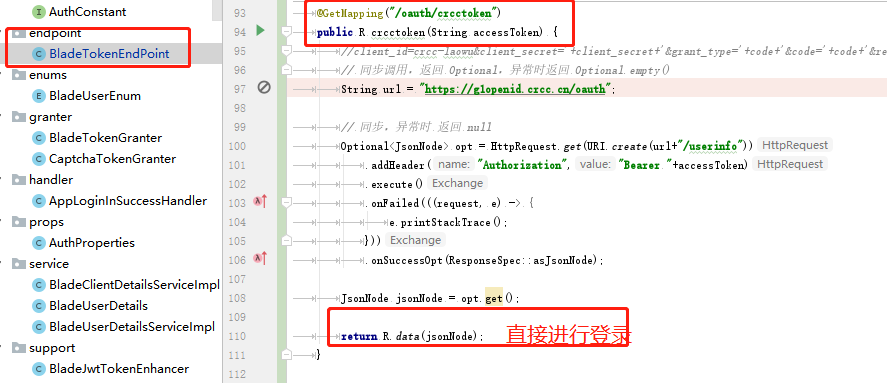The image size is (887, 383).
Task: Open AppLoginInSuccessHandler class
Action: pos(128,201)
